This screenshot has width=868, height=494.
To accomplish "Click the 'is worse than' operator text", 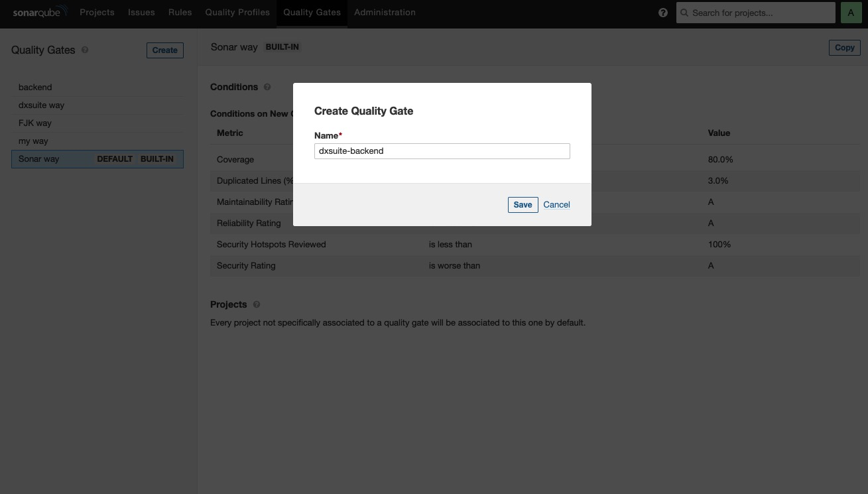I will coord(454,265).
